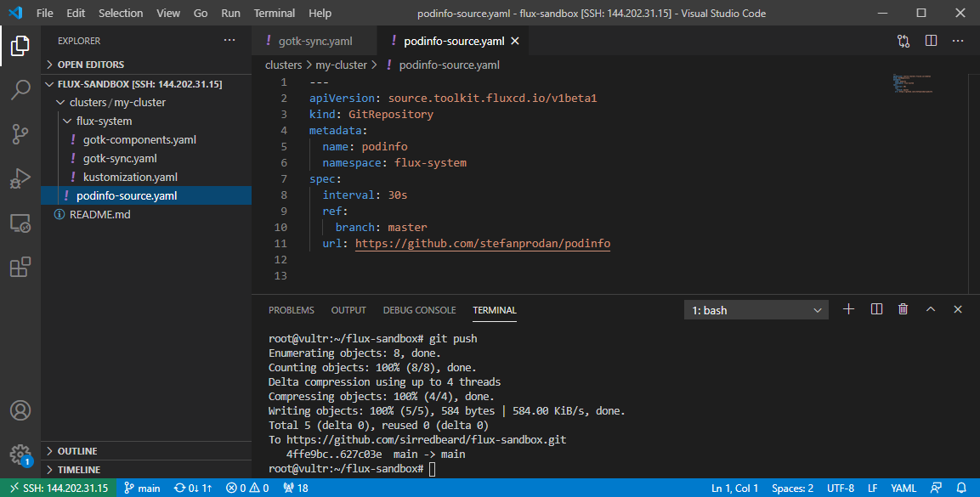Close the podinfo-source.yaml tab
The image size is (980, 497).
click(x=515, y=41)
